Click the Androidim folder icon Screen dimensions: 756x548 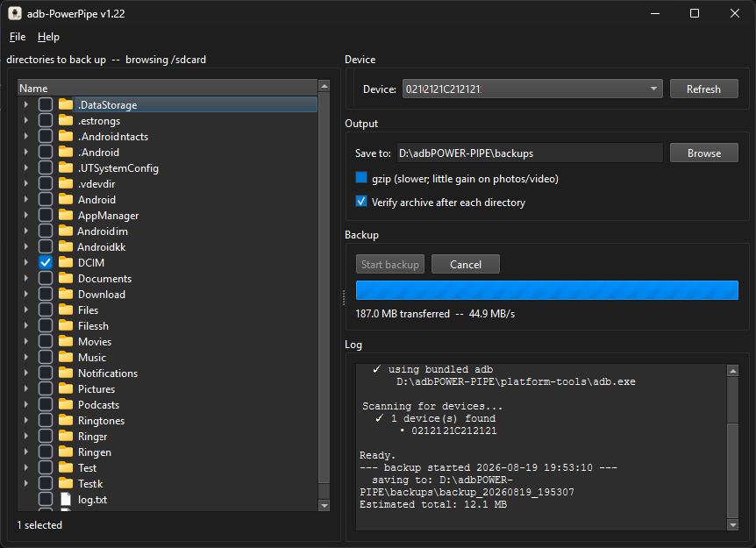(66, 231)
